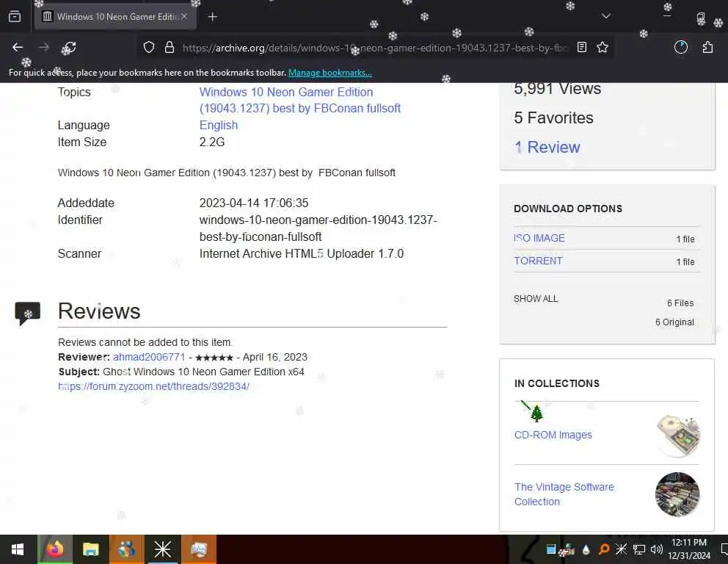Click the Internet Archive HTML5 Uploader 1.7.0 text
Screen dimensions: 728x564
tap(302, 253)
